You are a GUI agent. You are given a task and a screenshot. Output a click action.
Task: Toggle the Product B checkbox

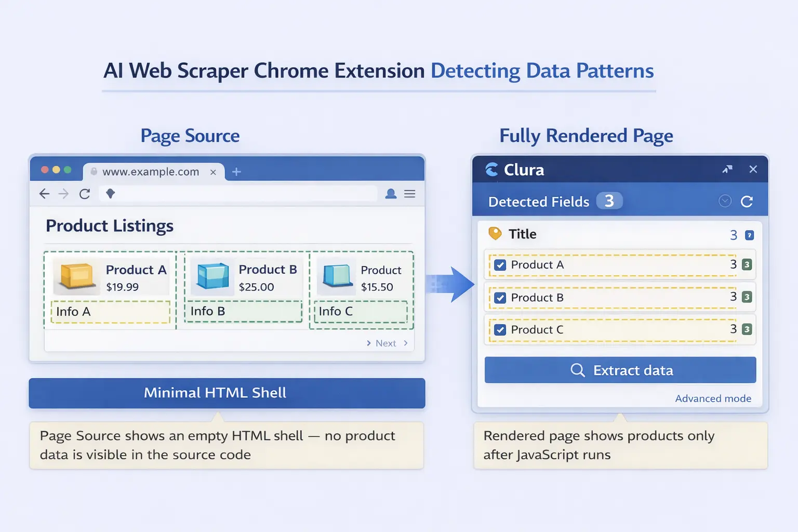pyautogui.click(x=499, y=297)
